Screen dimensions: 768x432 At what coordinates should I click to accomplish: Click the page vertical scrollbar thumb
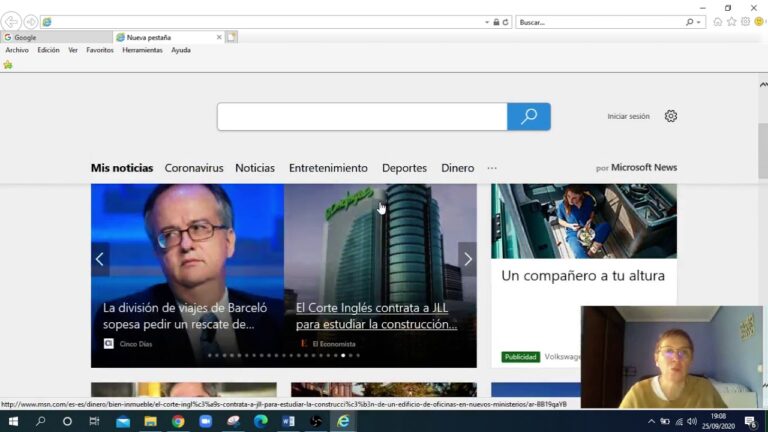pos(763,151)
